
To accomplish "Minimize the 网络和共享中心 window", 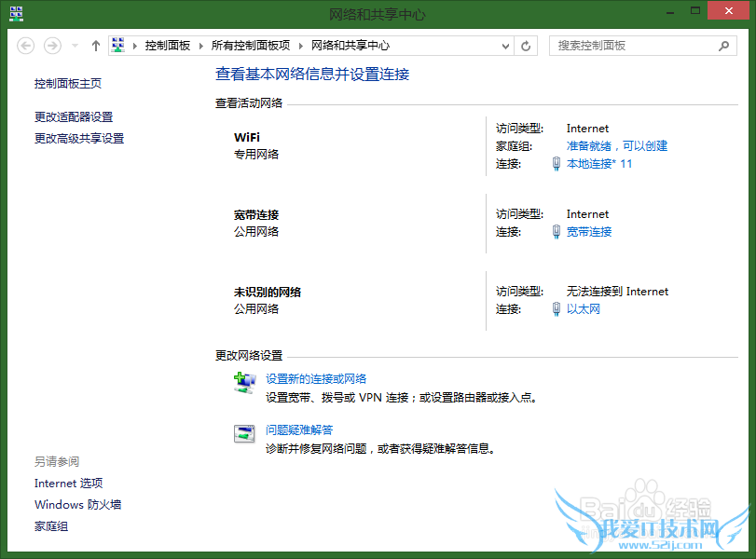I will pyautogui.click(x=670, y=11).
